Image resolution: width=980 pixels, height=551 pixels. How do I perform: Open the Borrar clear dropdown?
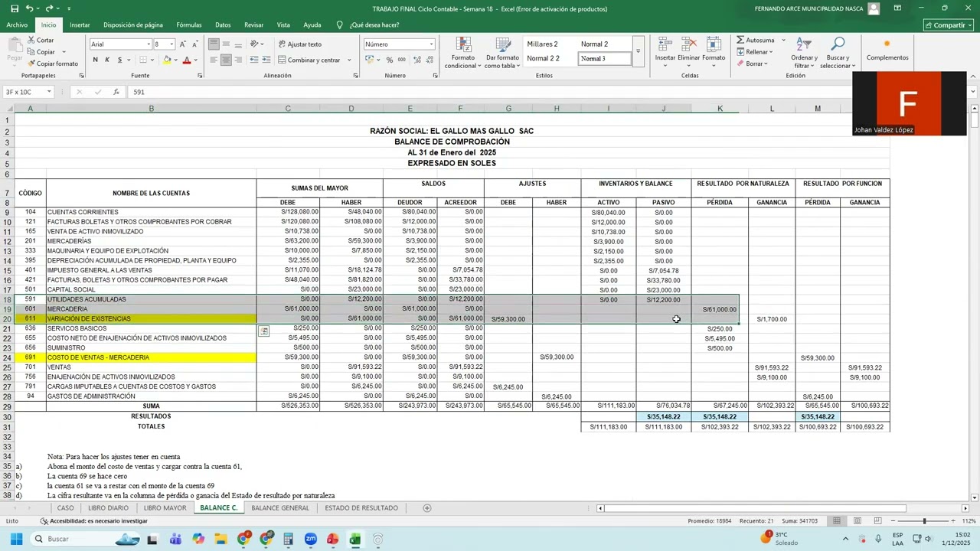click(753, 64)
